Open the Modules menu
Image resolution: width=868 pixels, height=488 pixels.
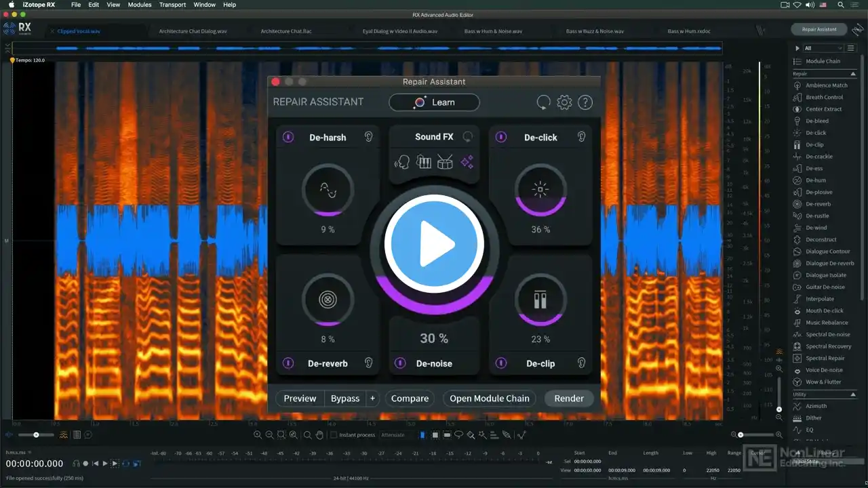pos(140,5)
